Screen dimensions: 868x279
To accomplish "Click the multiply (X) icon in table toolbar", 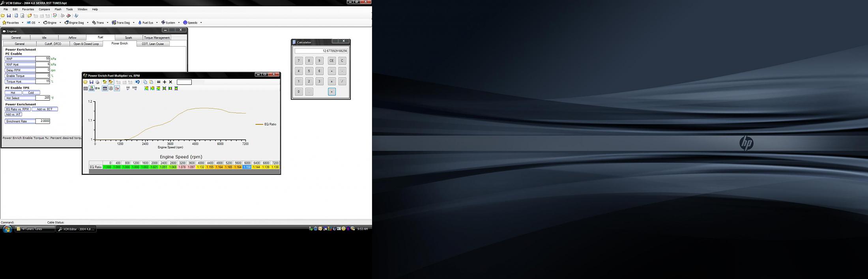I will tap(170, 82).
